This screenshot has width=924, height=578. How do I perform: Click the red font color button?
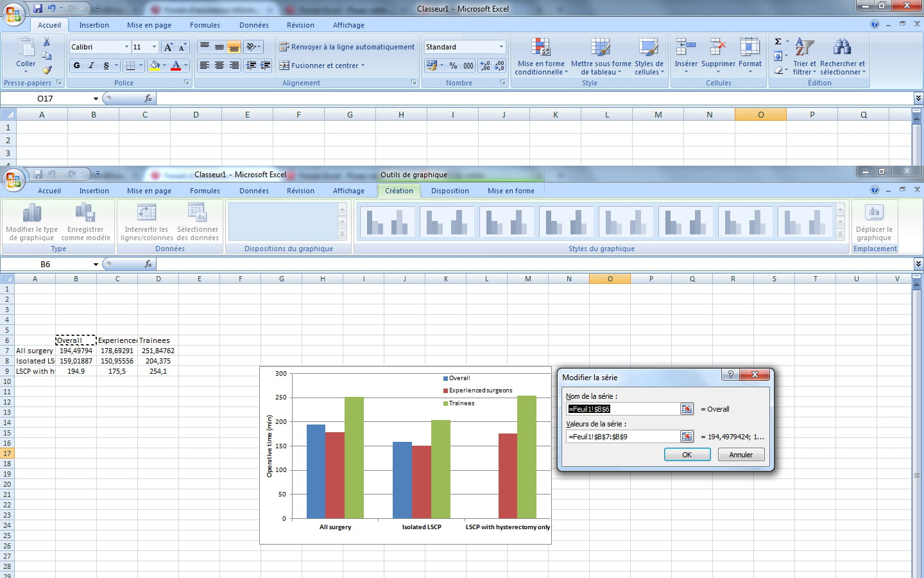[x=176, y=66]
